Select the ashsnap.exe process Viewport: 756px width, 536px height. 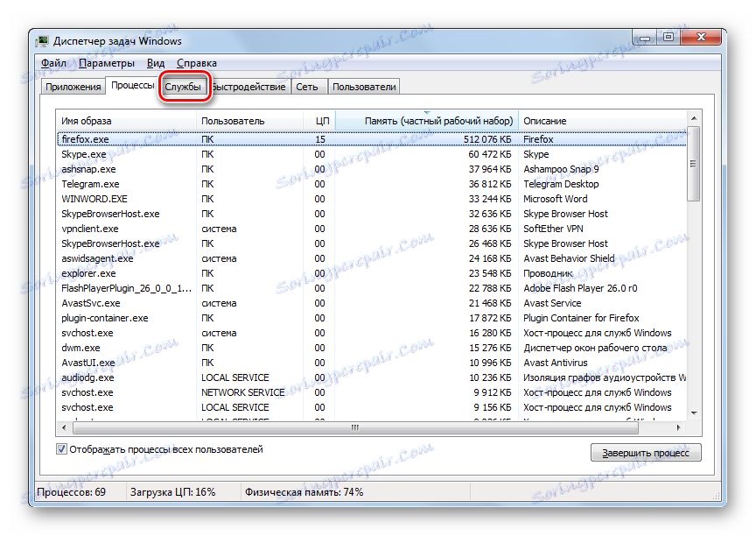[x=371, y=169]
